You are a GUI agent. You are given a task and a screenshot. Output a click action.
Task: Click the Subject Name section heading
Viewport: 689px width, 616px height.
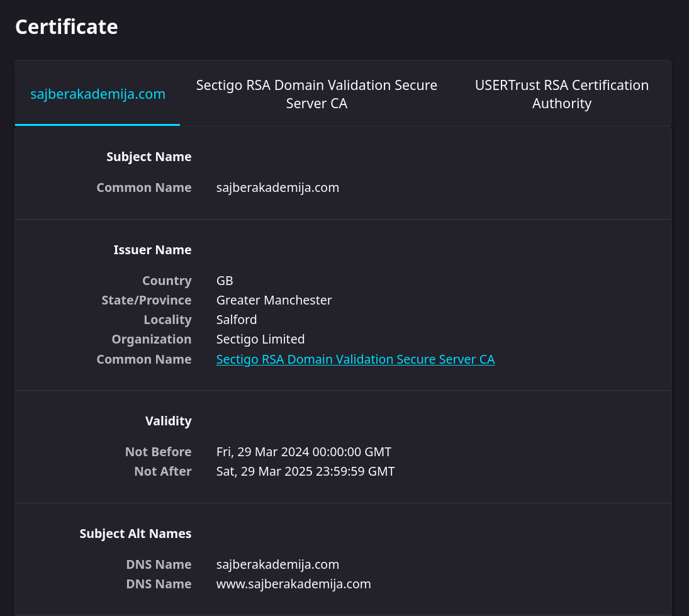click(148, 157)
